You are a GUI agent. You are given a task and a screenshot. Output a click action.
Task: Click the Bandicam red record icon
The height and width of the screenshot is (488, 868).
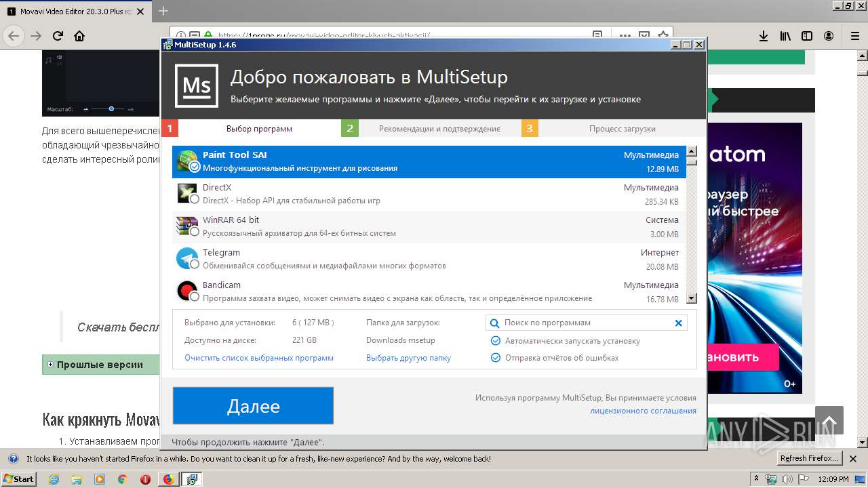187,291
